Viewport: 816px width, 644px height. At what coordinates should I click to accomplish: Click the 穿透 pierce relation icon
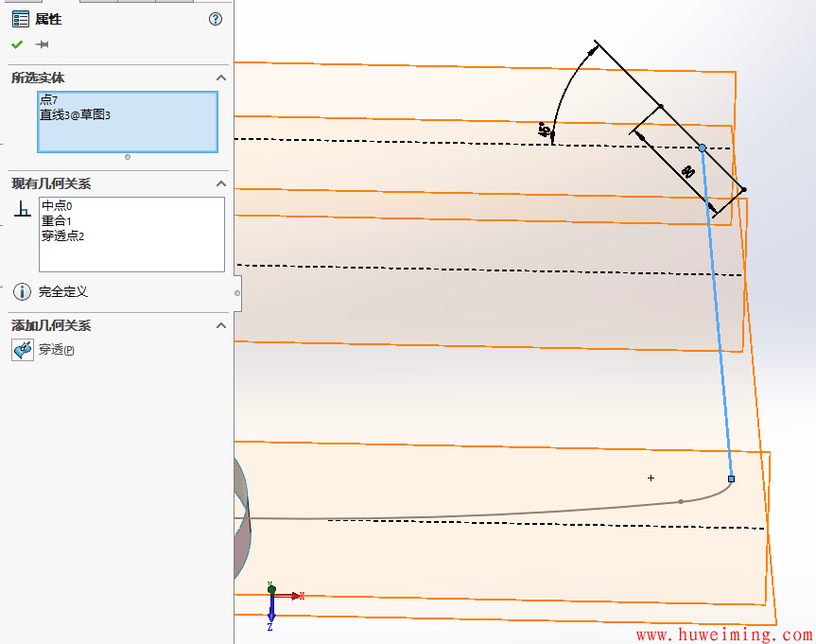click(x=22, y=350)
